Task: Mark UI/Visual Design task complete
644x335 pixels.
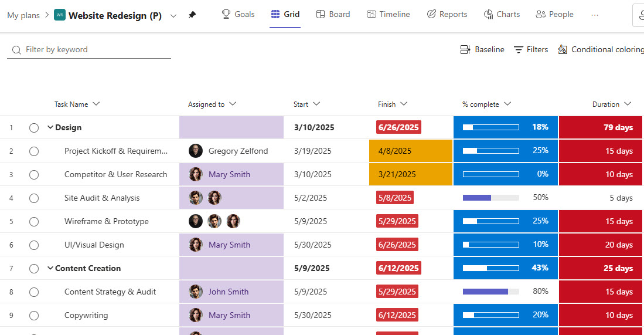Action: 34,245
